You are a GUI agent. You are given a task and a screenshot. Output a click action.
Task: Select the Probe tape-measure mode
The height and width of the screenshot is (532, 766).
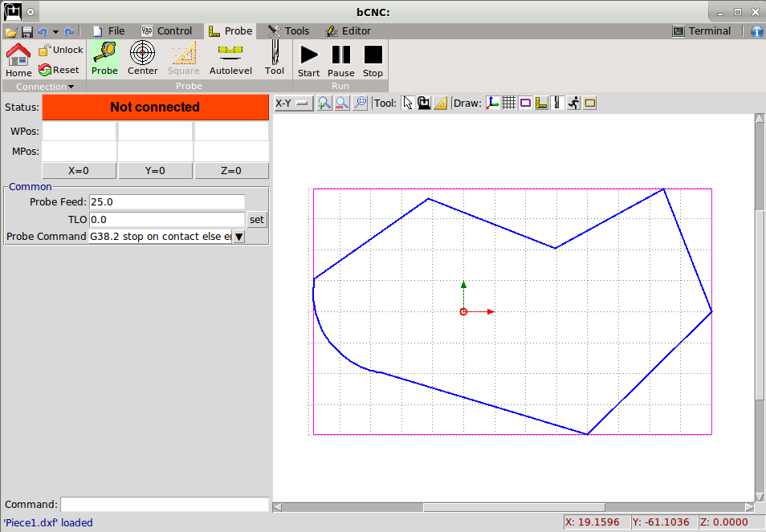point(104,59)
